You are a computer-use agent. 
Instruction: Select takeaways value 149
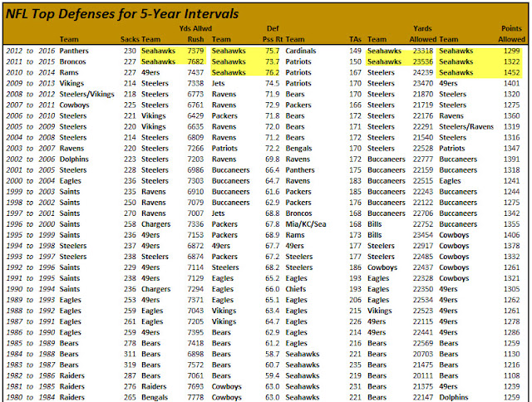coord(355,51)
